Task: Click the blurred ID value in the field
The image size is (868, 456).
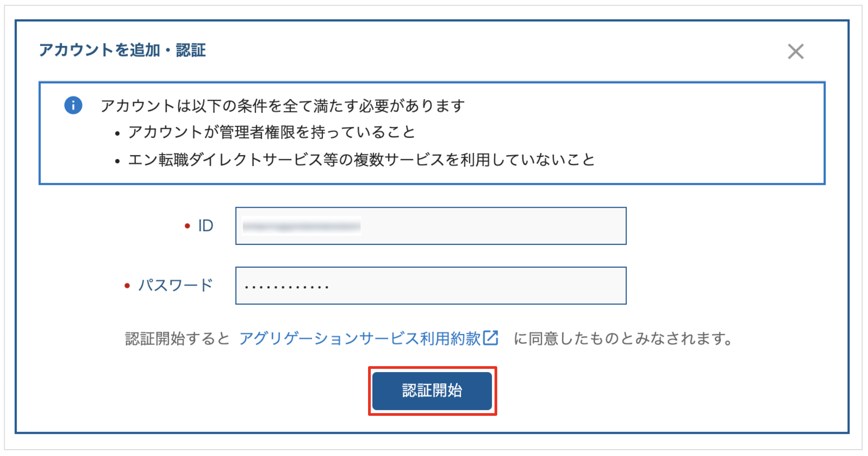Action: coord(301,226)
